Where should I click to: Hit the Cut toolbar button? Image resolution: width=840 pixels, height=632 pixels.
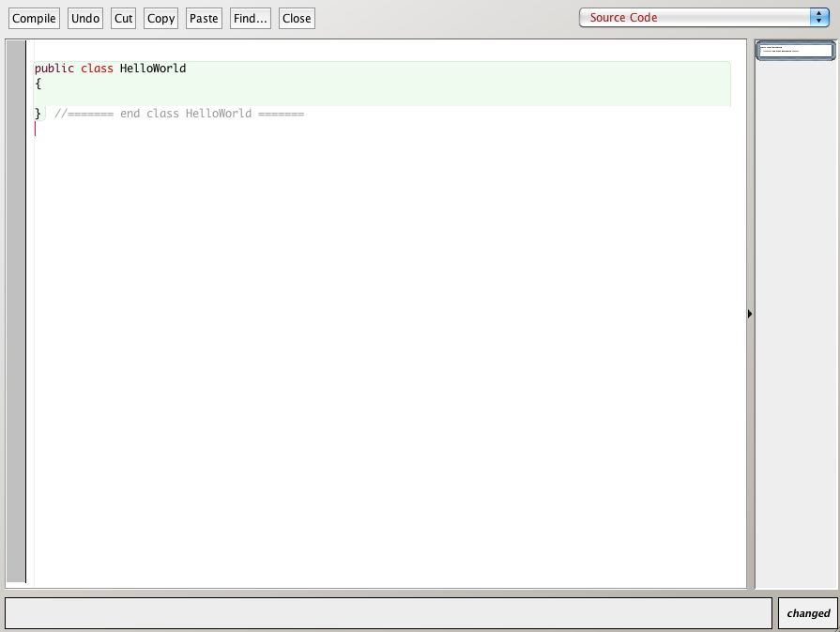[x=123, y=19]
